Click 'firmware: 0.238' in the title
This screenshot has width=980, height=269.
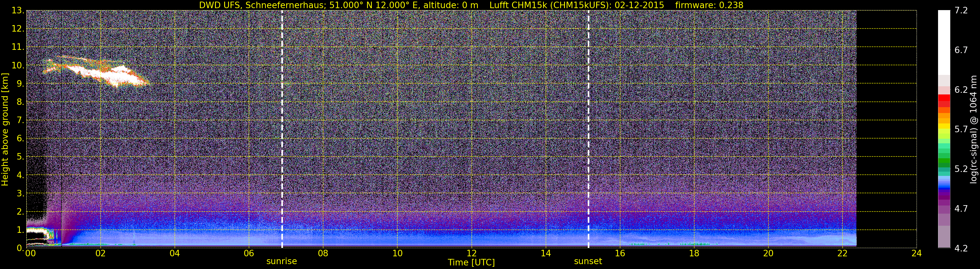coord(709,5)
